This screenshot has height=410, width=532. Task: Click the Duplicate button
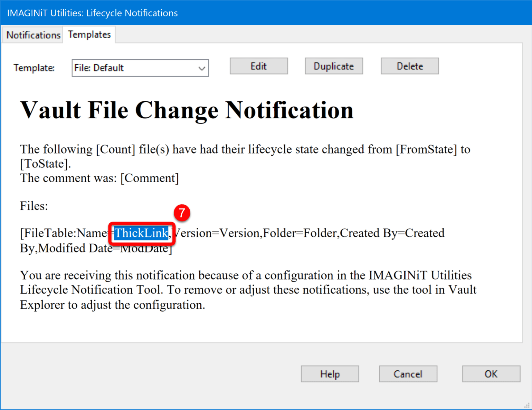pyautogui.click(x=334, y=66)
